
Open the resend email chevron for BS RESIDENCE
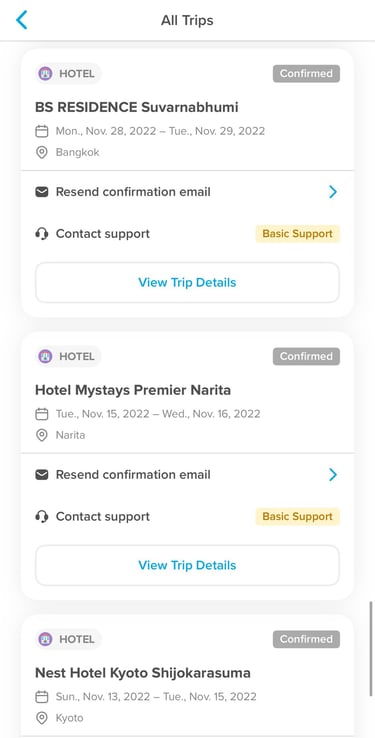(333, 192)
